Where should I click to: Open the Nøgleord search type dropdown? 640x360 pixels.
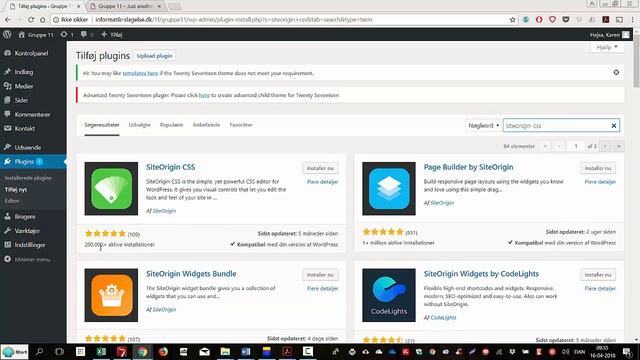[x=484, y=126]
